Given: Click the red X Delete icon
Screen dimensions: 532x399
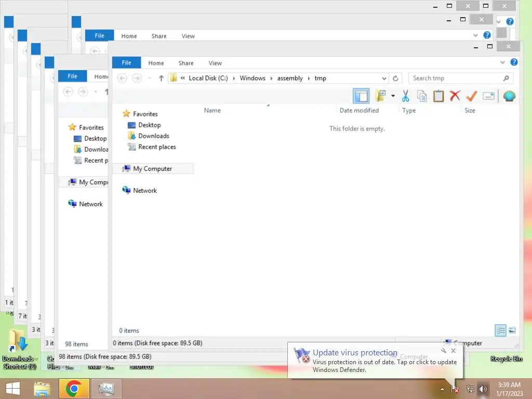Looking at the screenshot, I should [x=455, y=96].
